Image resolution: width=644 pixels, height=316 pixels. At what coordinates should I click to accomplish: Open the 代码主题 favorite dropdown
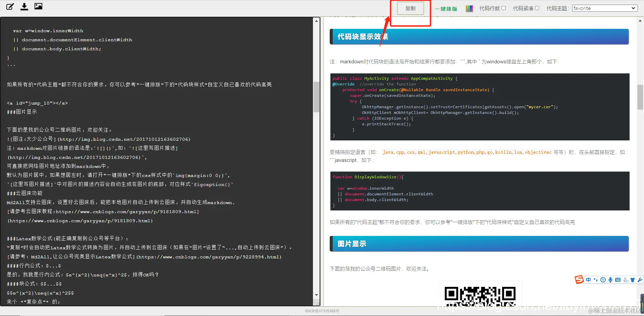click(604, 8)
